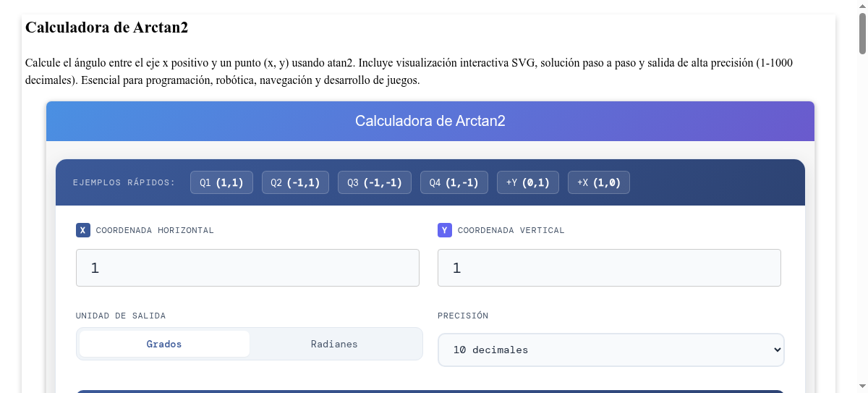Load the Q4 (1,-1) example

454,182
